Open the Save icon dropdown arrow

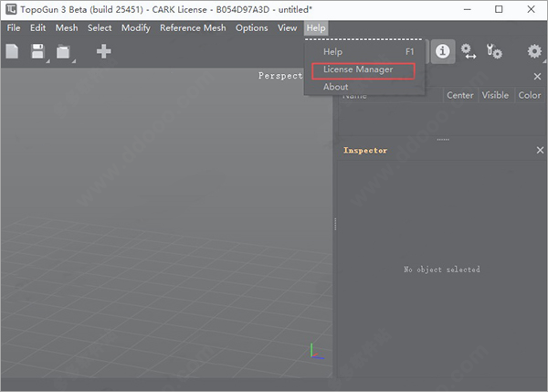tap(47, 61)
